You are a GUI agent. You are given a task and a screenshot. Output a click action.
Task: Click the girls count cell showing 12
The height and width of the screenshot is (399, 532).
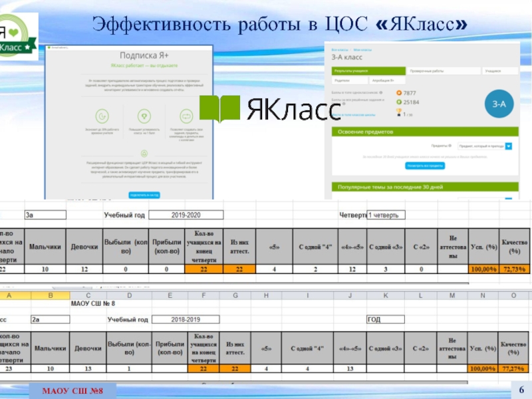pyautogui.click(x=84, y=269)
